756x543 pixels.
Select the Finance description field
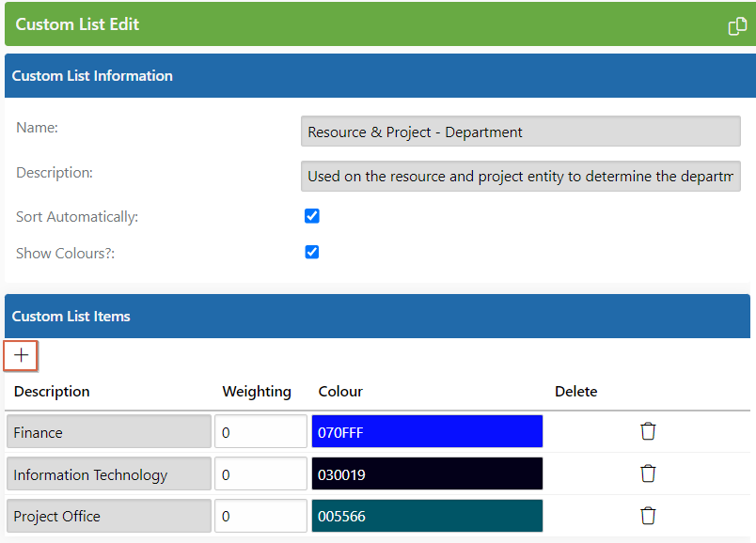[109, 431]
